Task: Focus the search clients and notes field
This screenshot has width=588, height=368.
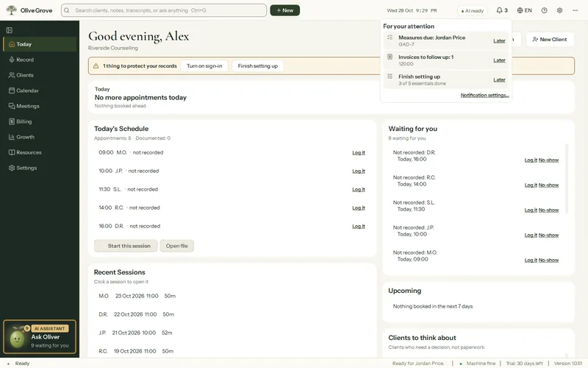Action: [164, 10]
